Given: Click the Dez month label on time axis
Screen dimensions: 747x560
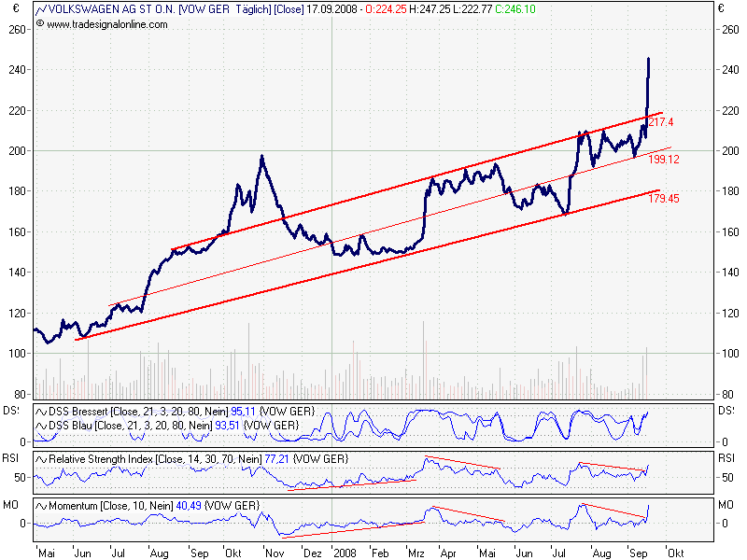Looking at the screenshot, I should (x=313, y=553).
